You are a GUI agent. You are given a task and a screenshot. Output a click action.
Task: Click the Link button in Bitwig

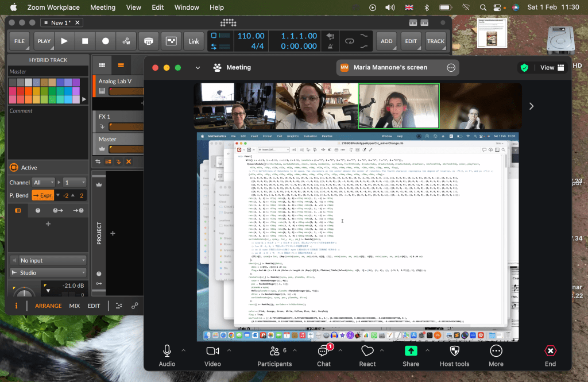(194, 41)
